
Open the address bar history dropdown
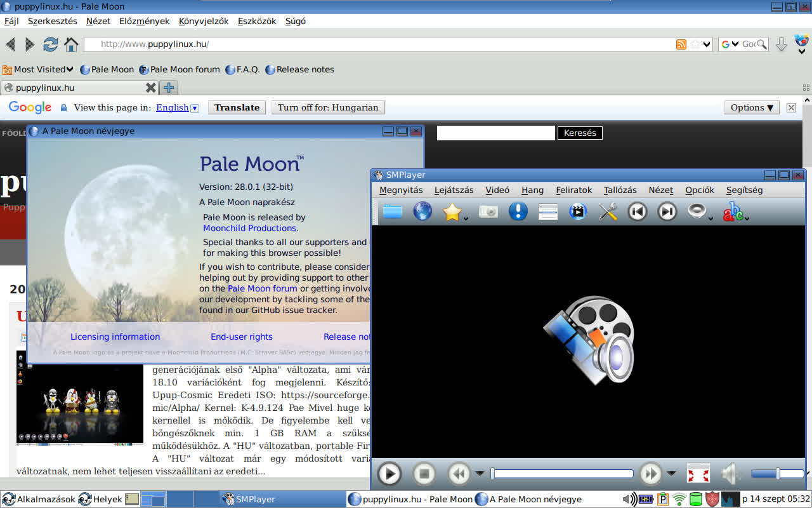click(706, 44)
